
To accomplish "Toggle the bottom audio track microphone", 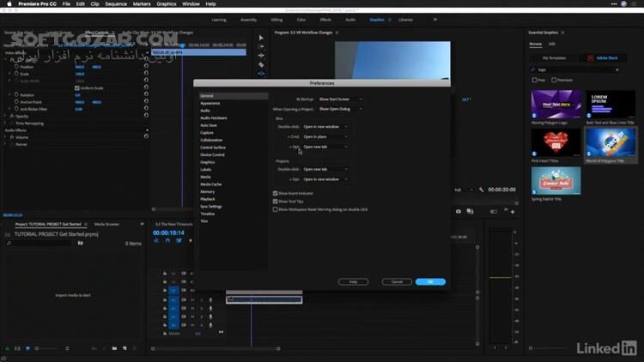I will click(x=210, y=325).
